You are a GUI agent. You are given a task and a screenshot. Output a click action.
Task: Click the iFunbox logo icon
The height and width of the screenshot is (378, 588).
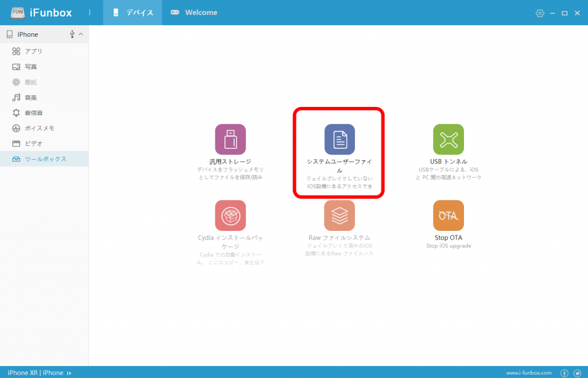point(18,13)
